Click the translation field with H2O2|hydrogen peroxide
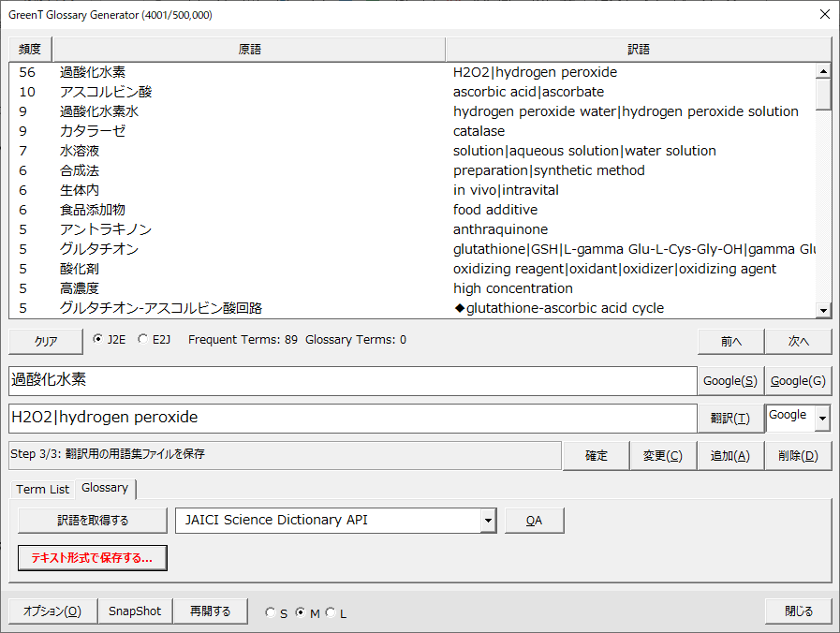Viewport: 840px width, 633px height. pyautogui.click(x=352, y=418)
